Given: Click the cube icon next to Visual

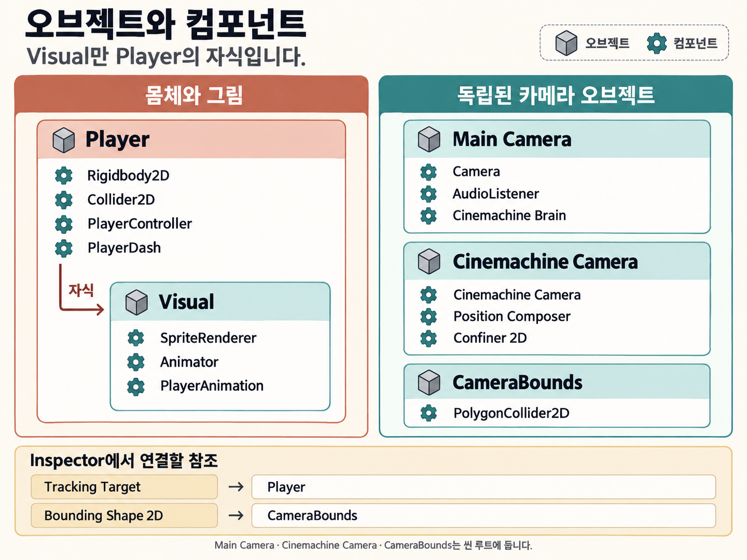Looking at the screenshot, I should pyautogui.click(x=137, y=303).
